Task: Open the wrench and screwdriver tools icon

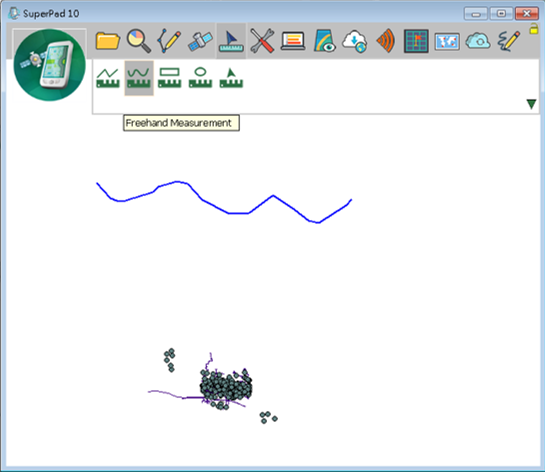Action: tap(262, 41)
